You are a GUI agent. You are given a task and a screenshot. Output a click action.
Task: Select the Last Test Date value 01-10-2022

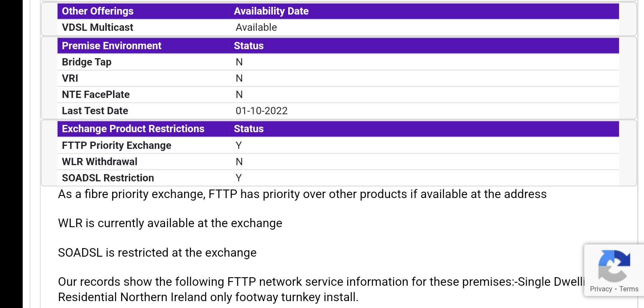[x=262, y=110]
